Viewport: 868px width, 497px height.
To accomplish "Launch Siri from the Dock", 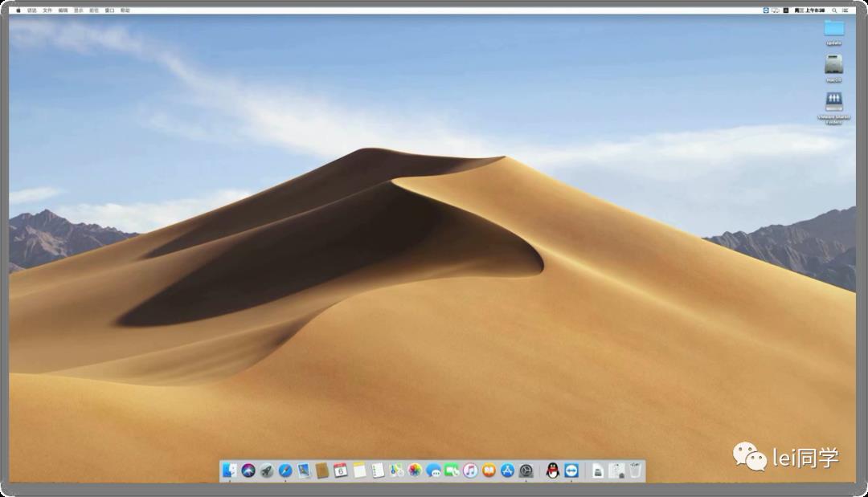I will click(x=248, y=471).
